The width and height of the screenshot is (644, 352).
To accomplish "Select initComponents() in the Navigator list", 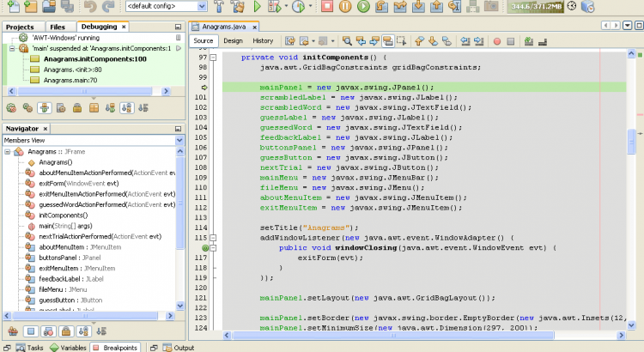I will [64, 215].
